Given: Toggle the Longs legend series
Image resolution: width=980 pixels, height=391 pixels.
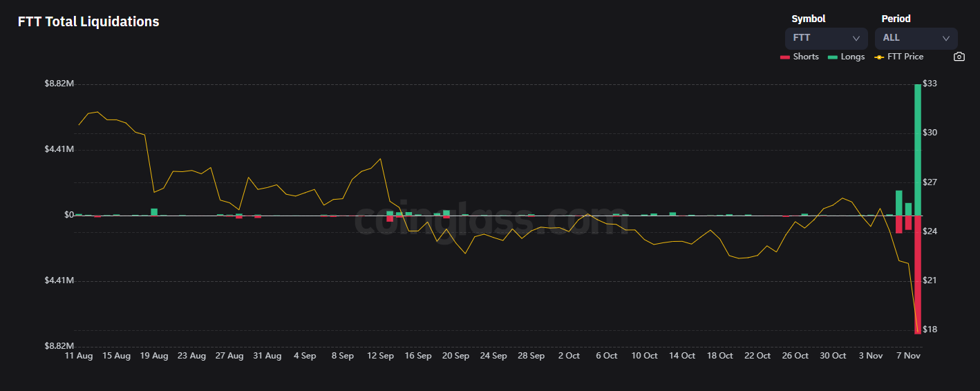Looking at the screenshot, I should 847,57.
